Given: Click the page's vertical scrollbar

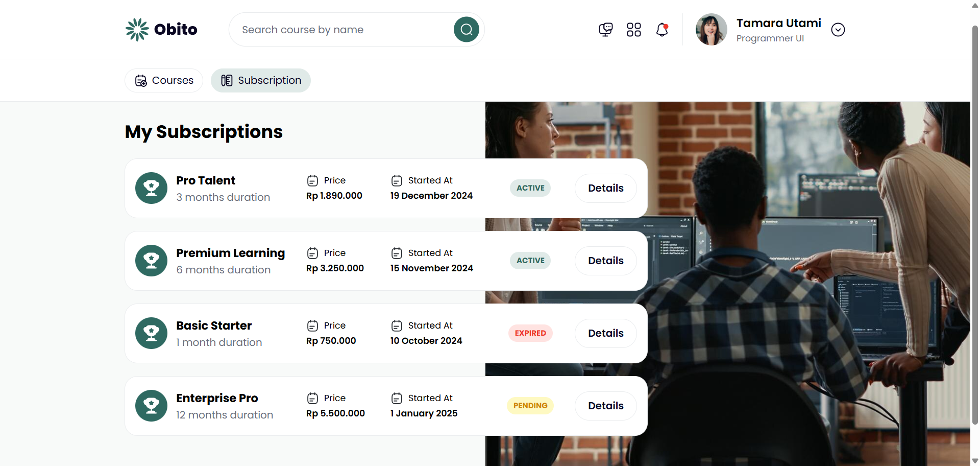Looking at the screenshot, I should [x=975, y=225].
